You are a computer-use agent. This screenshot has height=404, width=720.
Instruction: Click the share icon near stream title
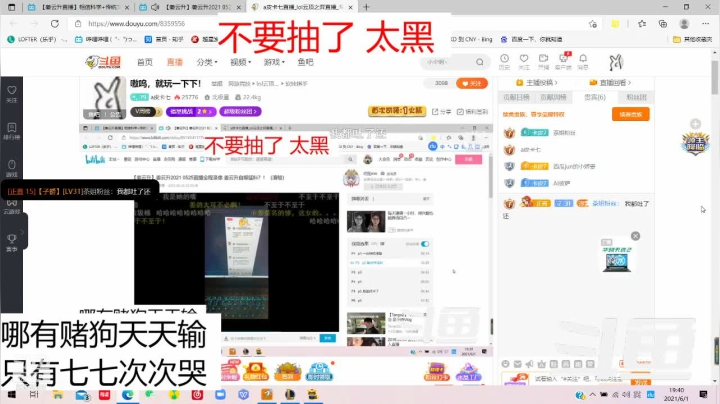click(x=441, y=112)
